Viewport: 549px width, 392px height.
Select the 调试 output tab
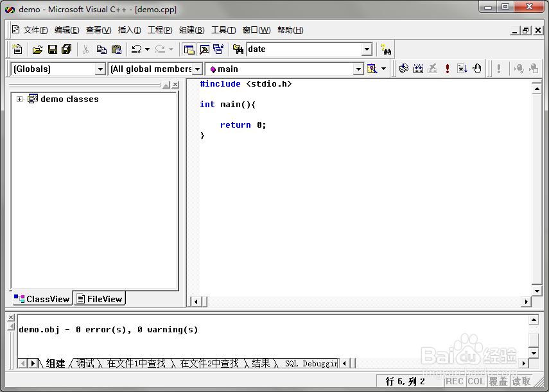85,363
